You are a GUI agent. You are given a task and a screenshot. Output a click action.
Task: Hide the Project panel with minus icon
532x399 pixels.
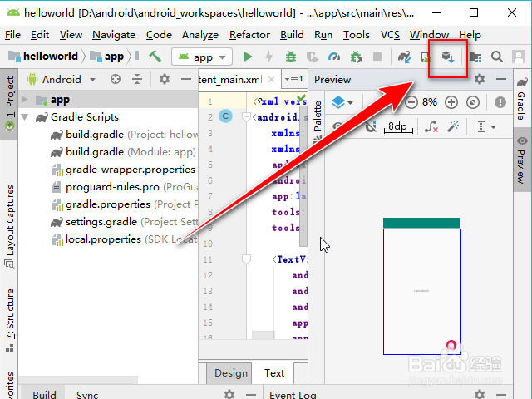[x=186, y=80]
